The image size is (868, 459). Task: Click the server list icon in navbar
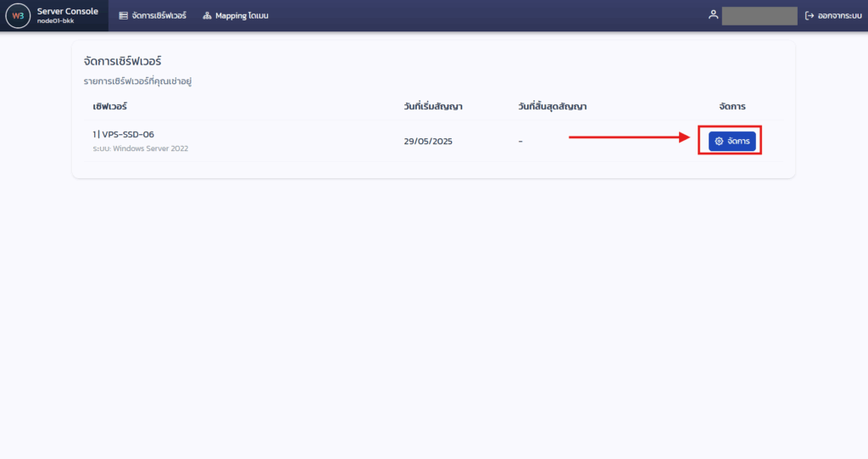[124, 15]
